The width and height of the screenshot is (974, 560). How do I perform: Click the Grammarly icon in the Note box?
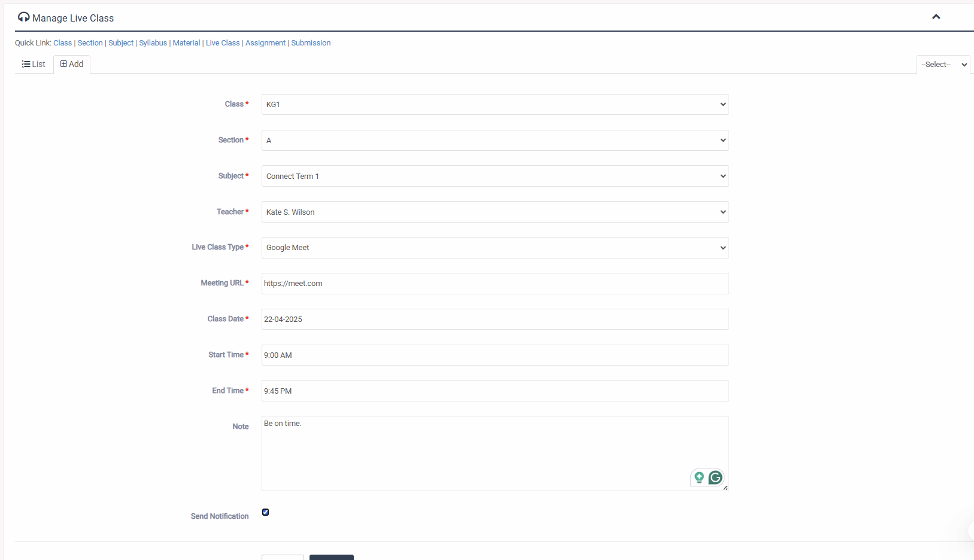tap(715, 477)
